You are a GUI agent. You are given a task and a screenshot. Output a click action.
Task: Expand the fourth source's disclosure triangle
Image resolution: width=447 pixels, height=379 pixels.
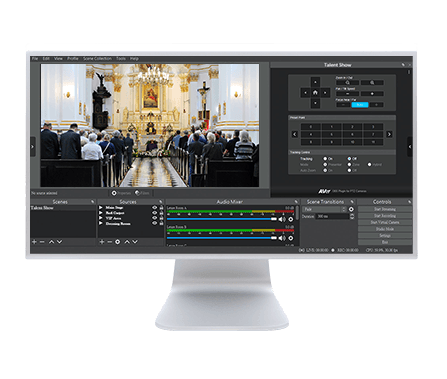coord(101,224)
